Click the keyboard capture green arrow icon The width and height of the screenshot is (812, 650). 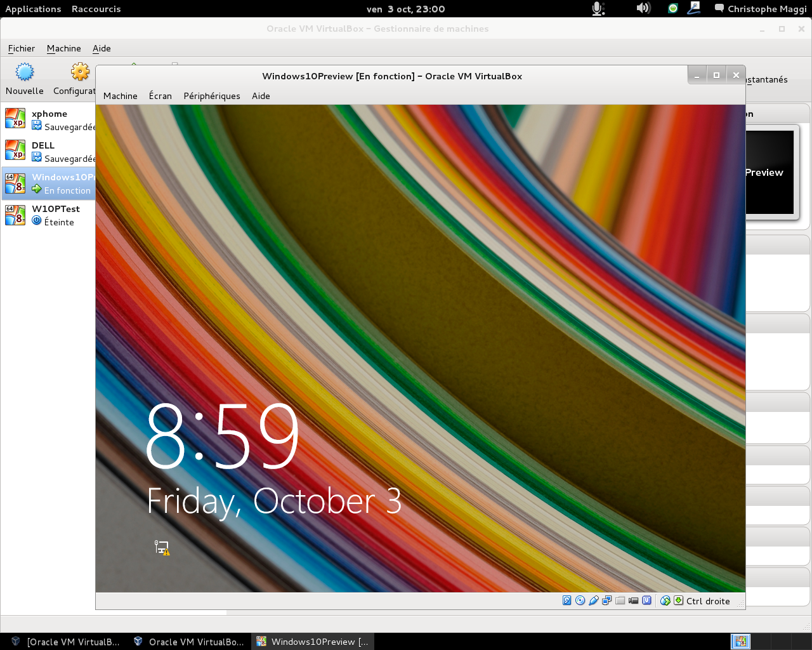point(678,600)
